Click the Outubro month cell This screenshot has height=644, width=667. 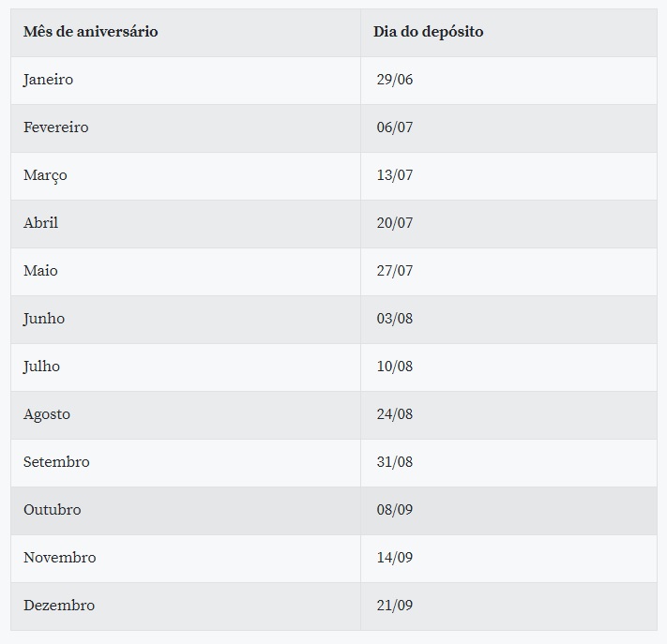[x=53, y=510]
